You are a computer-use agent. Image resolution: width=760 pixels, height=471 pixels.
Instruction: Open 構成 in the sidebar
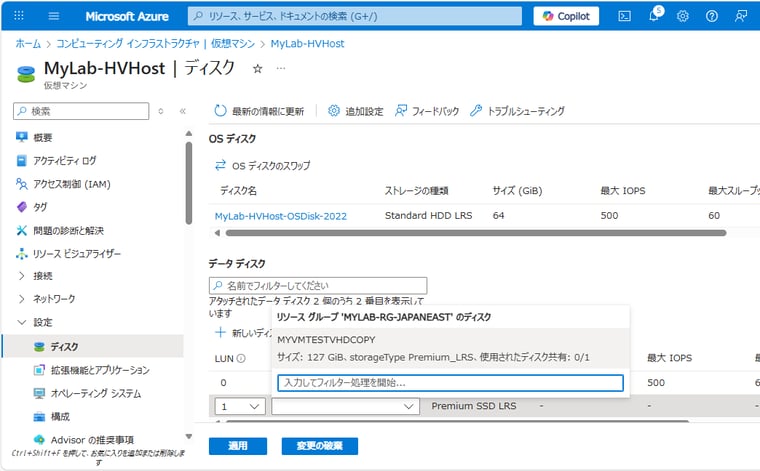coord(61,417)
